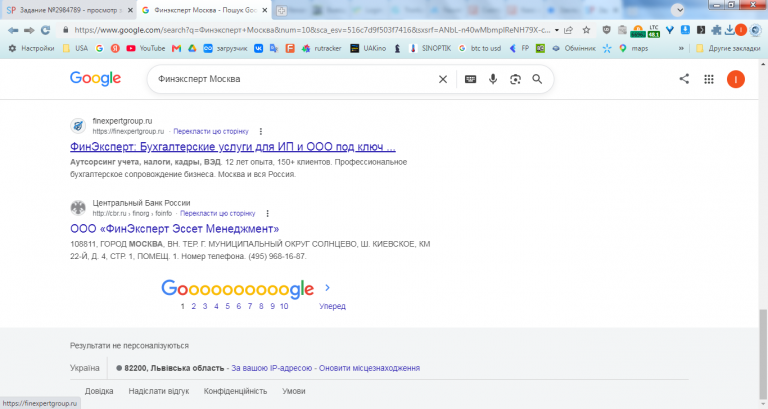This screenshot has width=768, height=409.
Task: Close the Задание №2984789 tab
Action: pos(130,10)
